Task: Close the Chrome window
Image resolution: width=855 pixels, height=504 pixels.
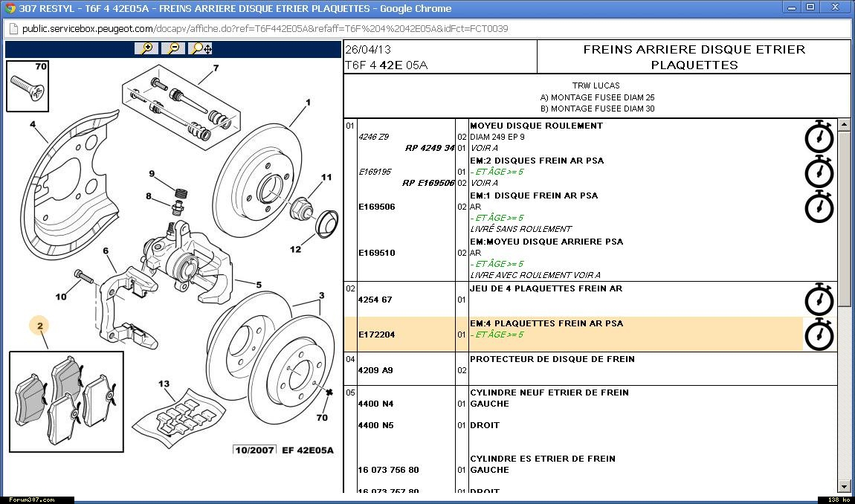Action: pos(836,7)
